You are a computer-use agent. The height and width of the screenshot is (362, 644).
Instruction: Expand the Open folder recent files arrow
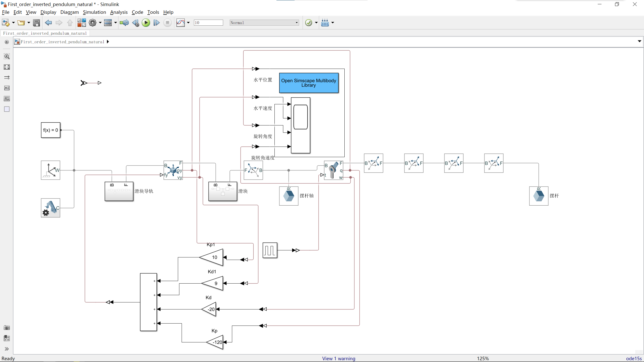pyautogui.click(x=29, y=23)
